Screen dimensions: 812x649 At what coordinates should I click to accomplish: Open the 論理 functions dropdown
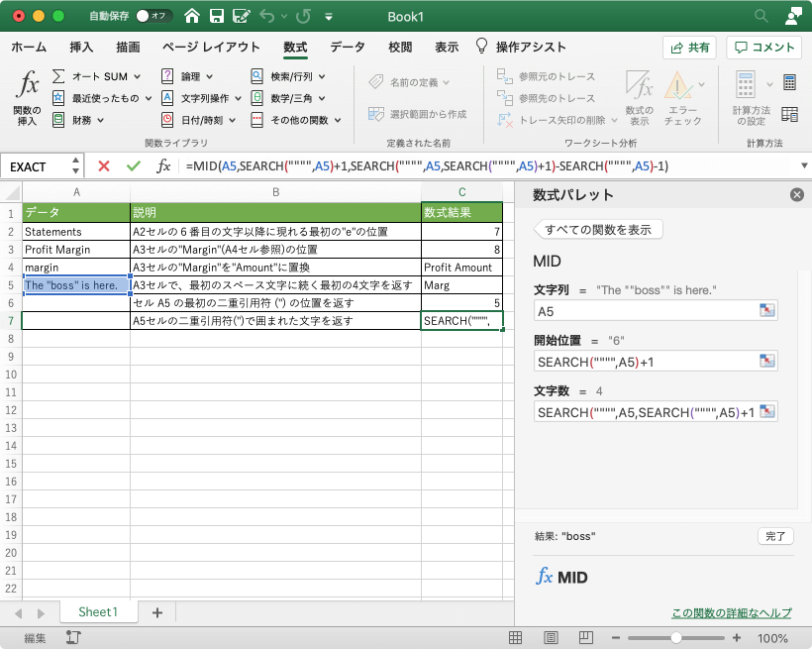tap(187, 76)
